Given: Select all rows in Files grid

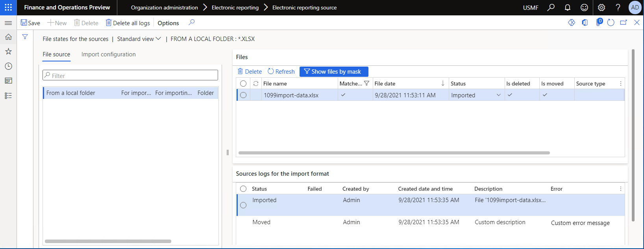Looking at the screenshot, I should point(243,84).
